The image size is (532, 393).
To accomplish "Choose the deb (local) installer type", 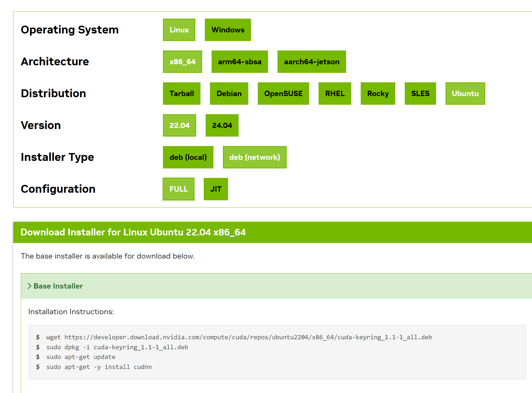I will (188, 157).
